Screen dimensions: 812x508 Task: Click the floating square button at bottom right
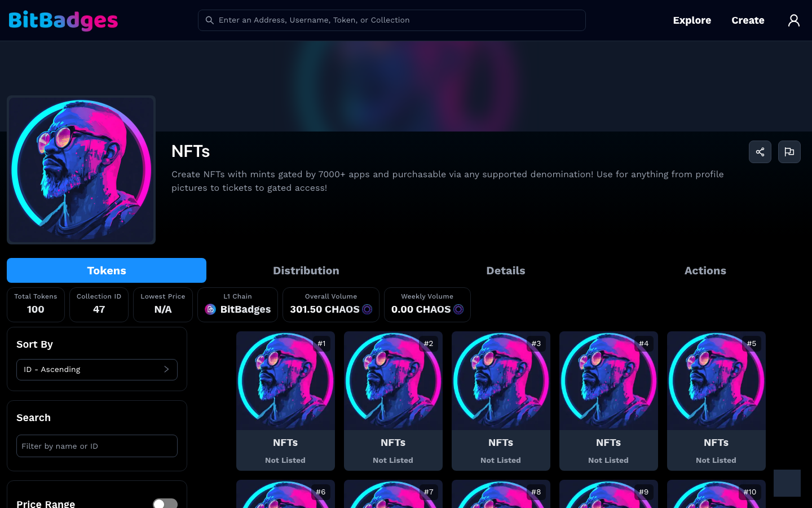[787, 483]
